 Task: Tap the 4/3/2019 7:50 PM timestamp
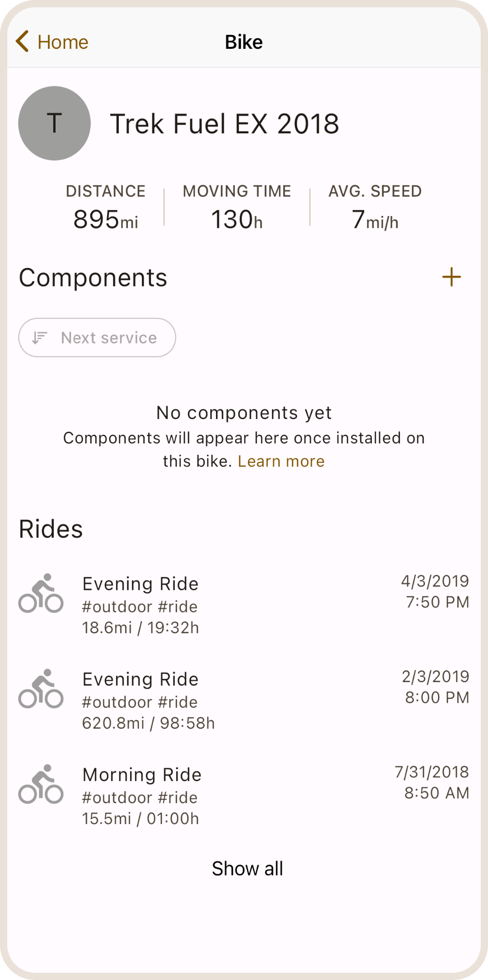(x=435, y=591)
